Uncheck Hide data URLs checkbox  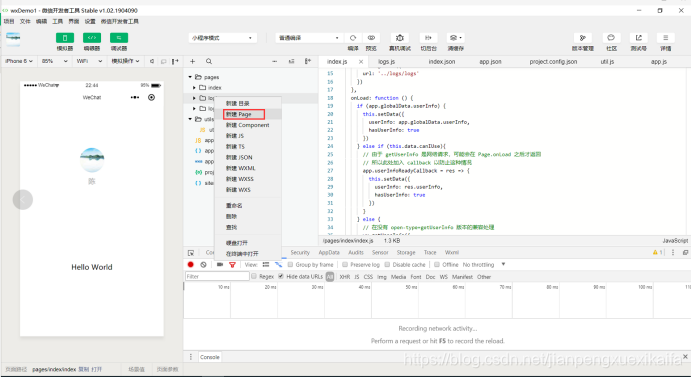tap(281, 277)
